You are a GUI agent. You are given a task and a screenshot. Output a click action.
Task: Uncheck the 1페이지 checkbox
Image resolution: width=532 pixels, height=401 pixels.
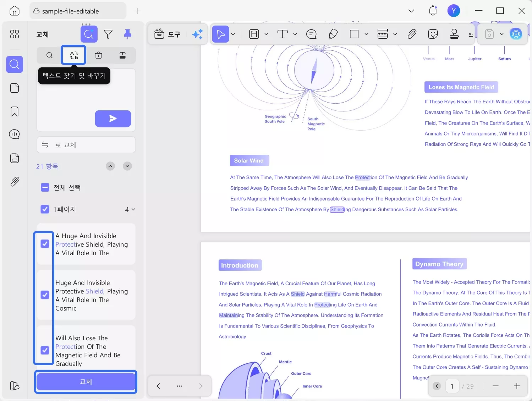click(45, 209)
